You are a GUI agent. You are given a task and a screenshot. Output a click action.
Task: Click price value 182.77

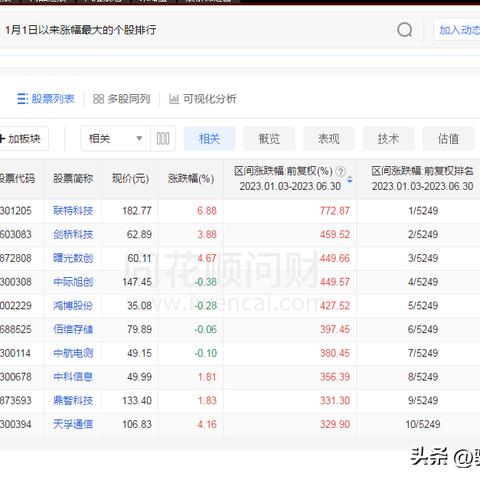coord(137,211)
